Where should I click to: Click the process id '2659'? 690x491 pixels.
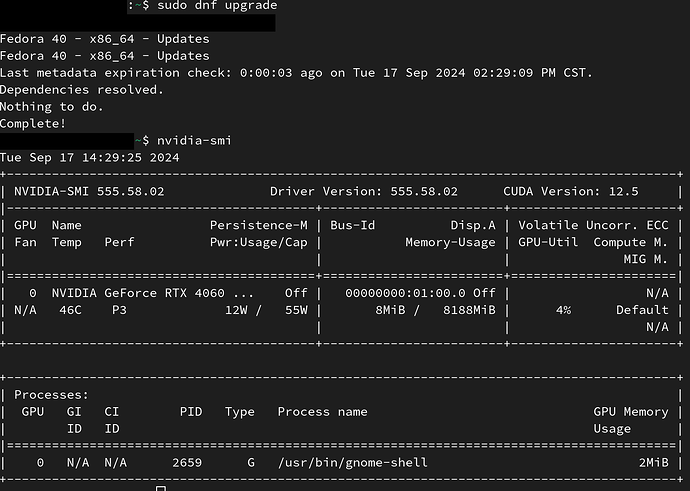point(187,463)
